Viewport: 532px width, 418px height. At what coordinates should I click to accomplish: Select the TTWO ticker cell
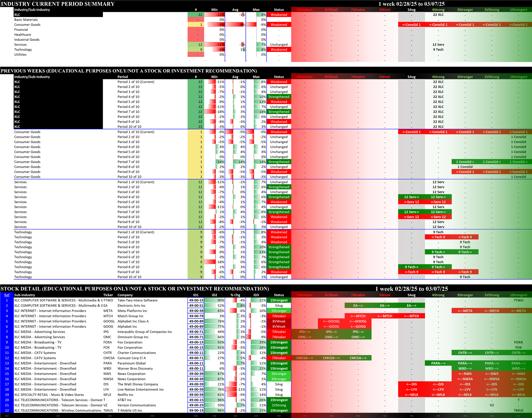click(x=108, y=300)
